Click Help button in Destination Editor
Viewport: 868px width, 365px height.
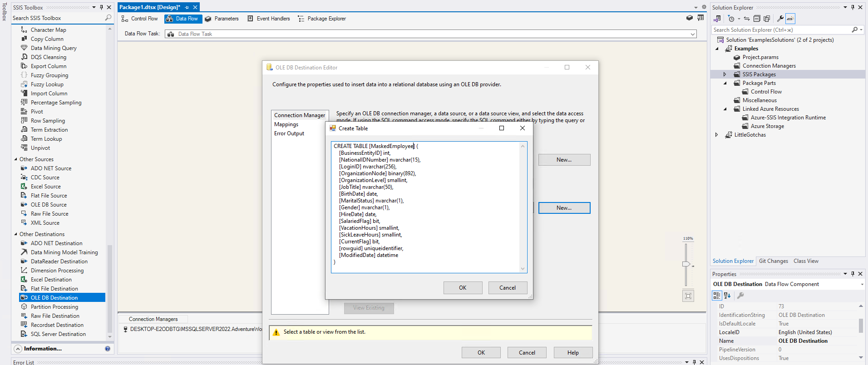573,353
